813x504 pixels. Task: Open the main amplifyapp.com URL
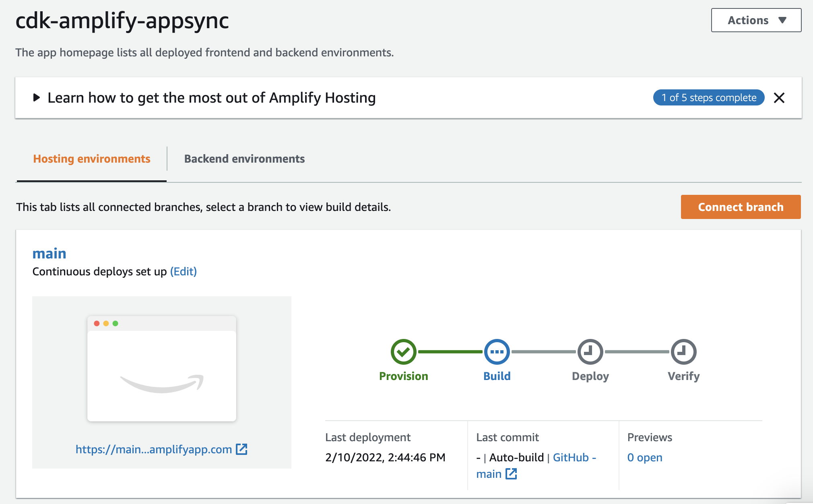click(154, 449)
